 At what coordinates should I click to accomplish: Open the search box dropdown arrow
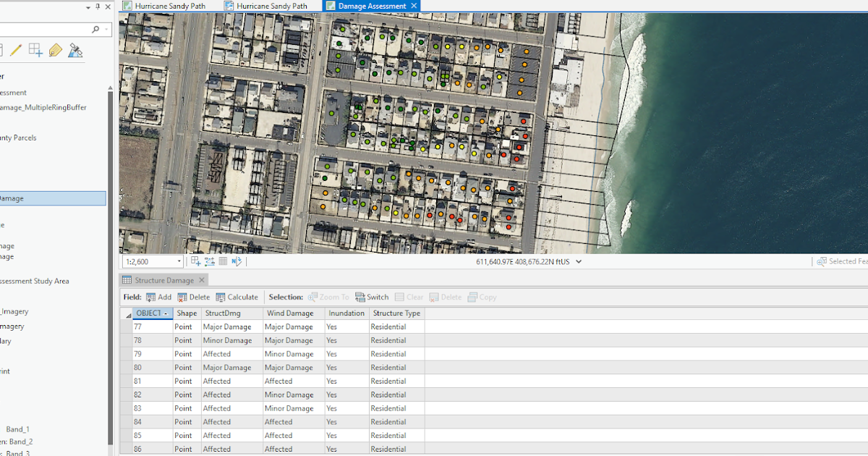pyautogui.click(x=106, y=29)
